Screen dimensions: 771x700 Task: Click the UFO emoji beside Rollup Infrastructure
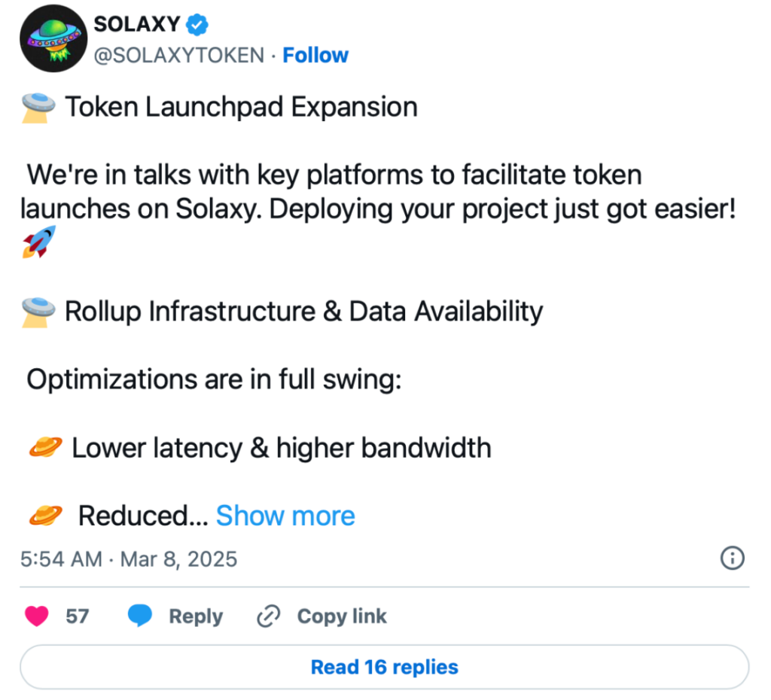tap(39, 312)
